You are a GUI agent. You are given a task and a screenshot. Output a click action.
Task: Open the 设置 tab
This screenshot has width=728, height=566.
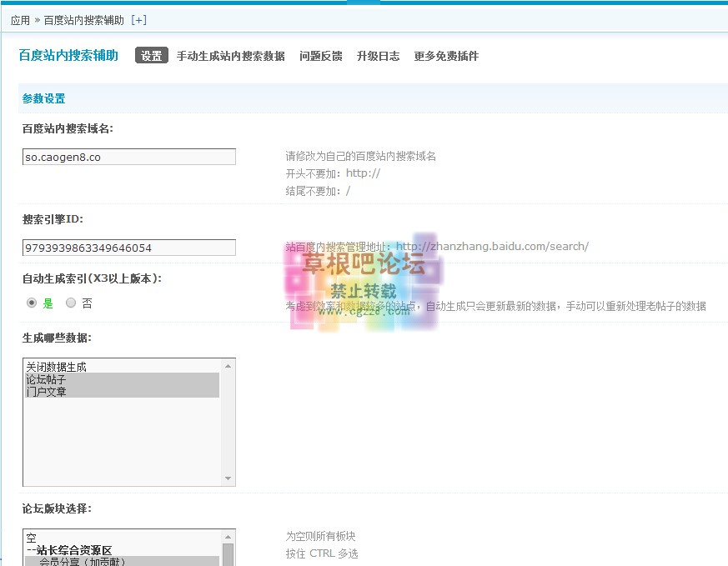[152, 56]
